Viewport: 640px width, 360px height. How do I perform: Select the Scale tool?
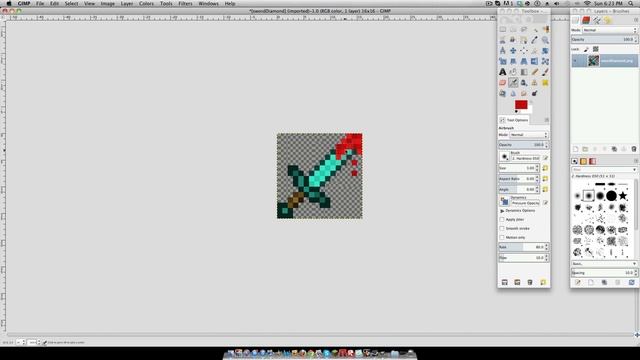tap(502, 61)
